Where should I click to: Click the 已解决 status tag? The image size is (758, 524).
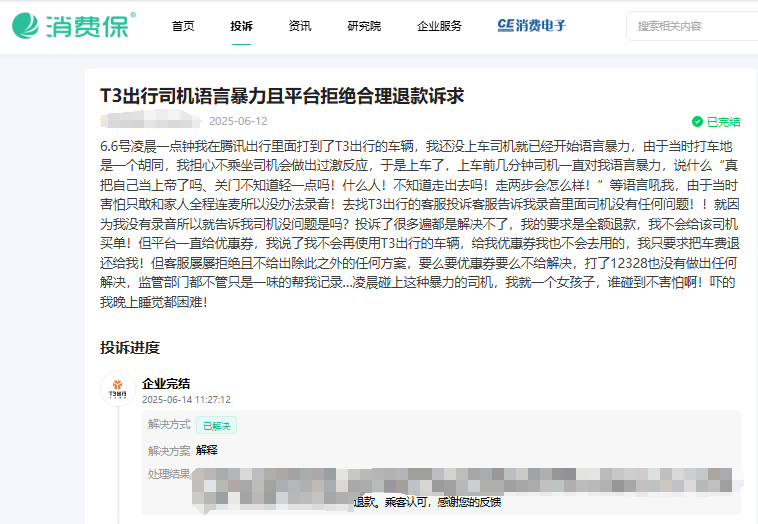(x=217, y=425)
